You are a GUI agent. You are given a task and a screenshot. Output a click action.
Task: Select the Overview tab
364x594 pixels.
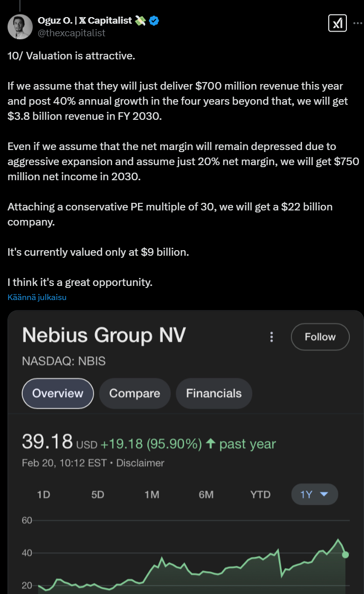58,393
